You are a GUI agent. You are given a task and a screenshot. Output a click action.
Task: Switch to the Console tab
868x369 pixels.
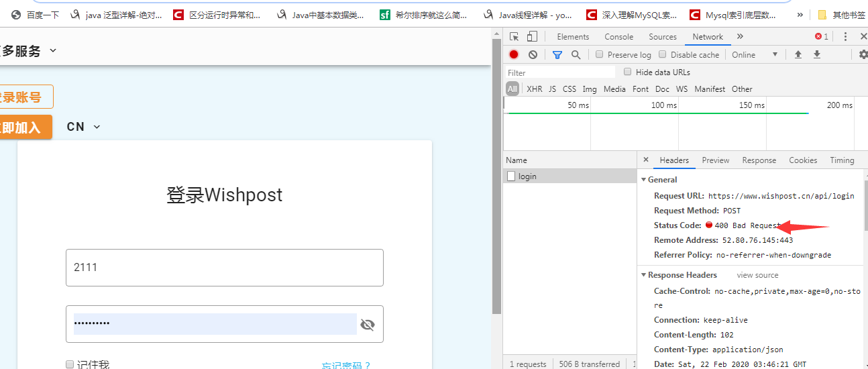point(618,37)
